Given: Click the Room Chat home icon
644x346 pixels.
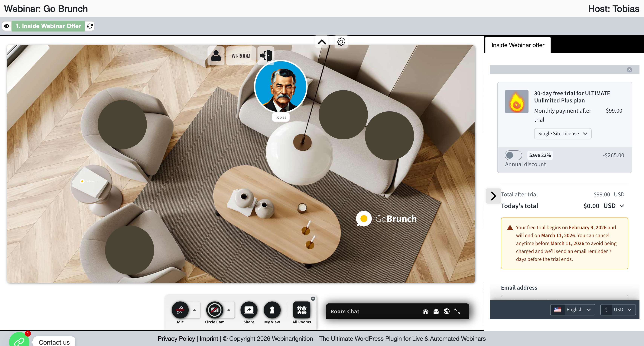Looking at the screenshot, I should pos(425,311).
